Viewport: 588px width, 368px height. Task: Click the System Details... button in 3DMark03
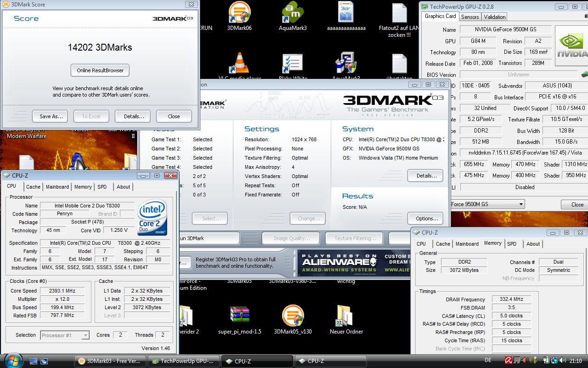coord(425,176)
